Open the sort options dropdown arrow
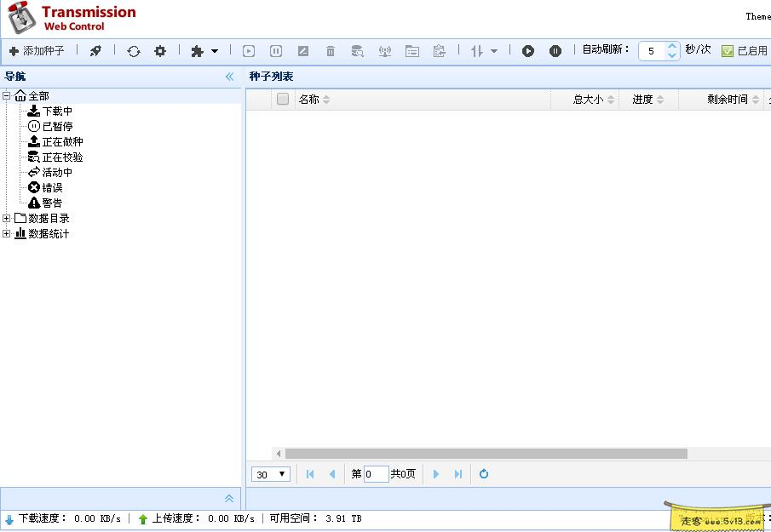The width and height of the screenshot is (771, 532). pos(495,51)
